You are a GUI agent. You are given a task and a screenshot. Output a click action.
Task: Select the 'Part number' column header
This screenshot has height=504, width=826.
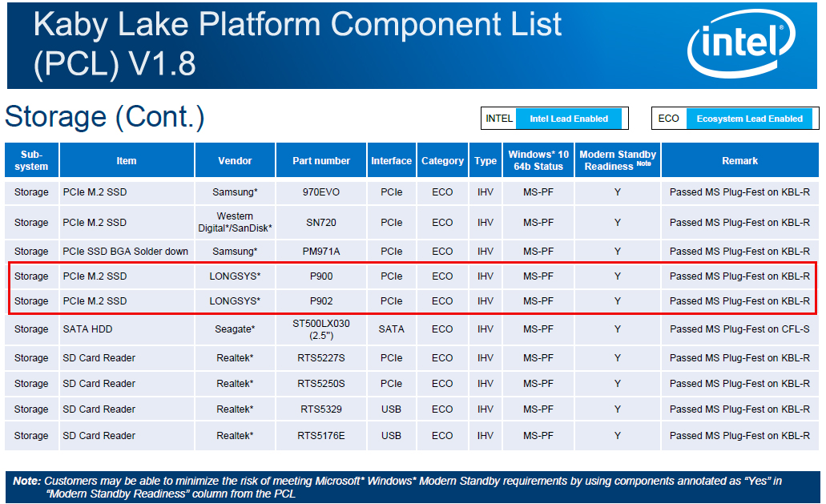pyautogui.click(x=321, y=160)
